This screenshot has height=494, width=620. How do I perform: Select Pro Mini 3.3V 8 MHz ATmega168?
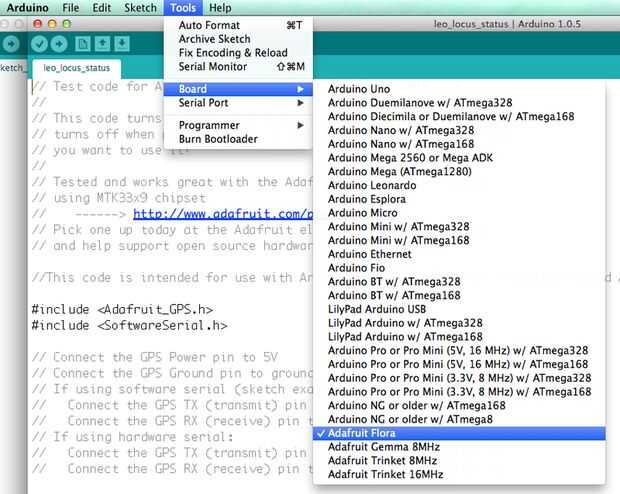point(459,392)
